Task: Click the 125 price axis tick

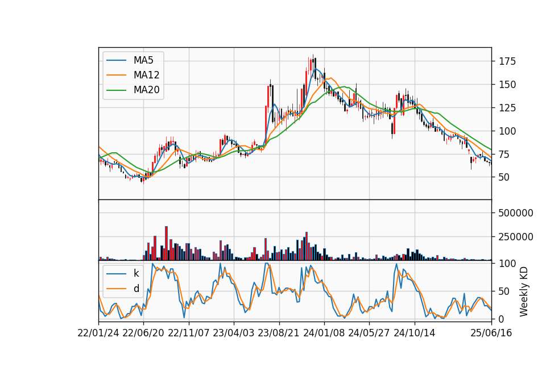Action: 507,108
